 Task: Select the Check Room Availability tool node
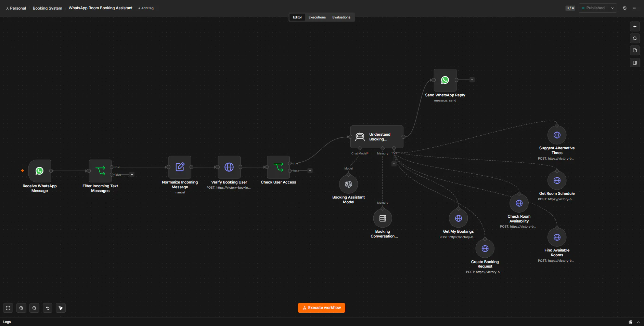click(519, 203)
